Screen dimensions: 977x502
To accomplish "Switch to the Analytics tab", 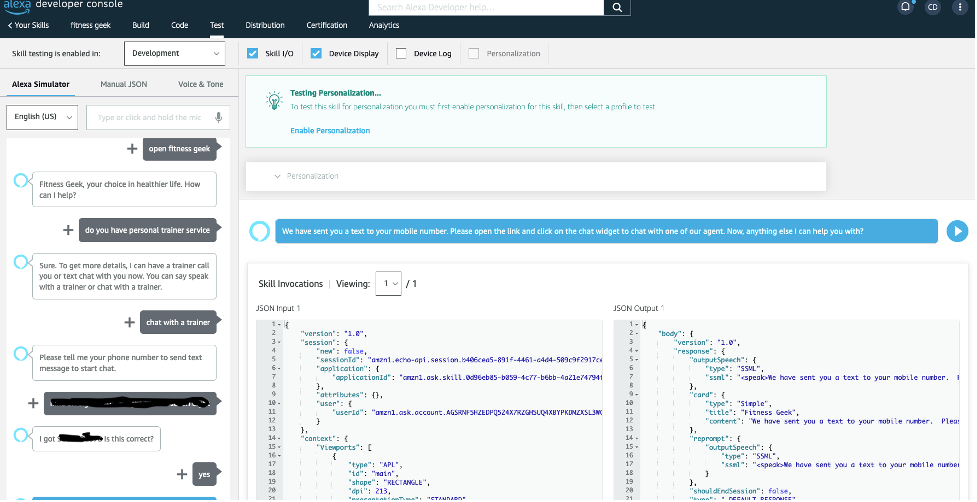I will (384, 26).
